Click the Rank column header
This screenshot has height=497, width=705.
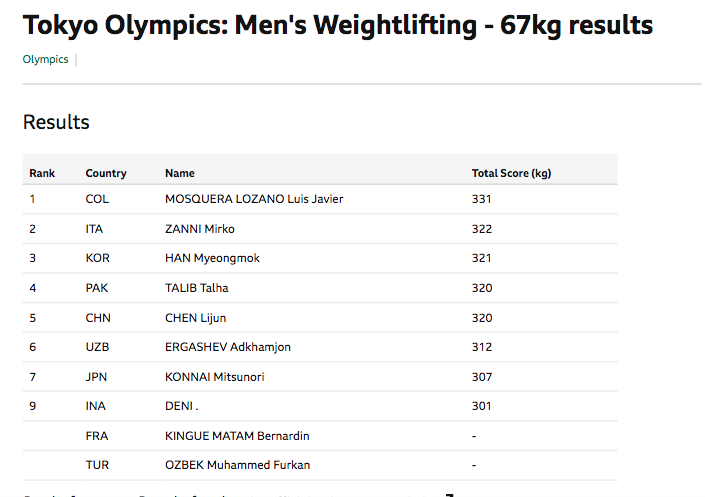(x=42, y=173)
